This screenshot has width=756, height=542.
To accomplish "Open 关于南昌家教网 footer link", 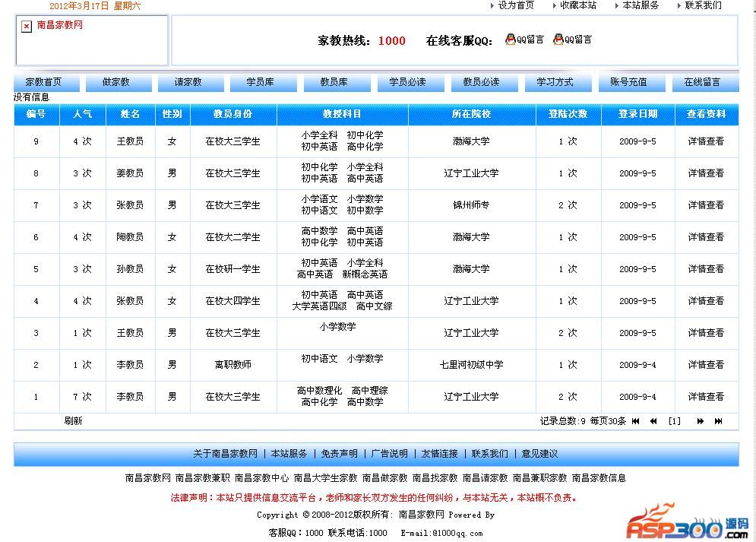I will [x=225, y=454].
